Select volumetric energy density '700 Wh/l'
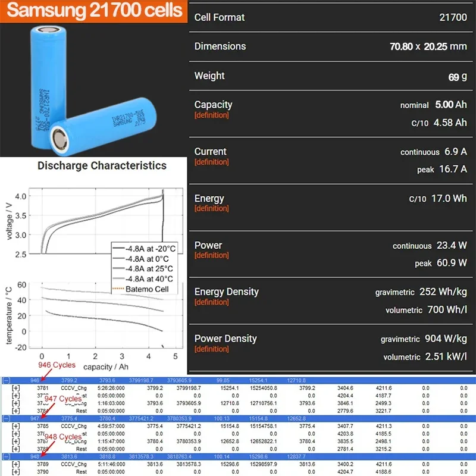 pos(447,309)
